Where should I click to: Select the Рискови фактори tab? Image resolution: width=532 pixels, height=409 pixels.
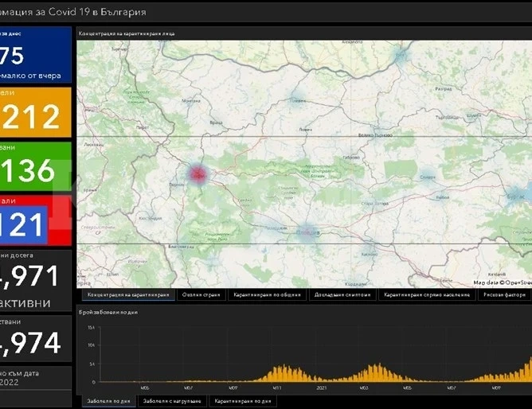coord(504,294)
